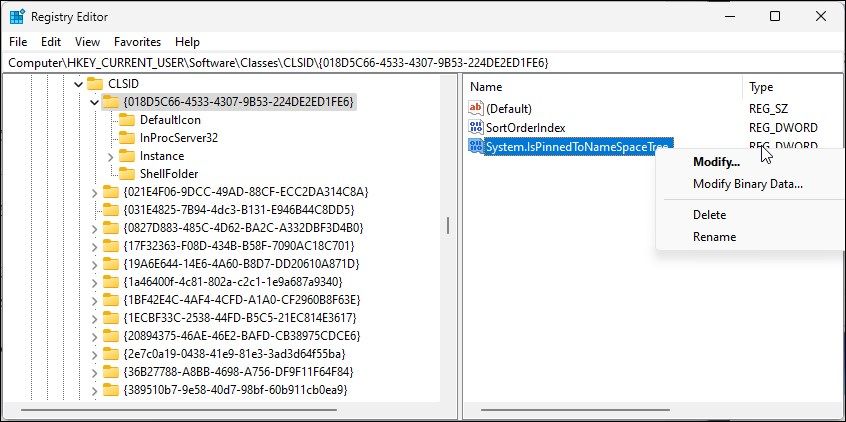The width and height of the screenshot is (846, 422).
Task: Choose Rename from the context menu
Action: click(x=714, y=237)
